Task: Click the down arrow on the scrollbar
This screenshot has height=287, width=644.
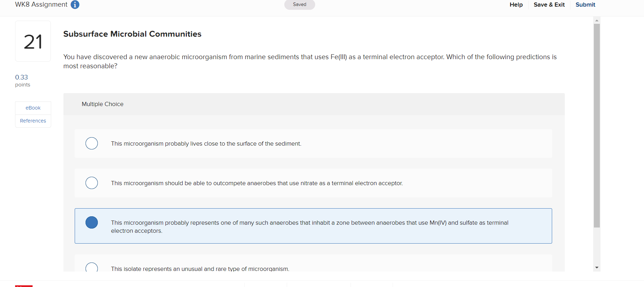Action: pyautogui.click(x=596, y=267)
